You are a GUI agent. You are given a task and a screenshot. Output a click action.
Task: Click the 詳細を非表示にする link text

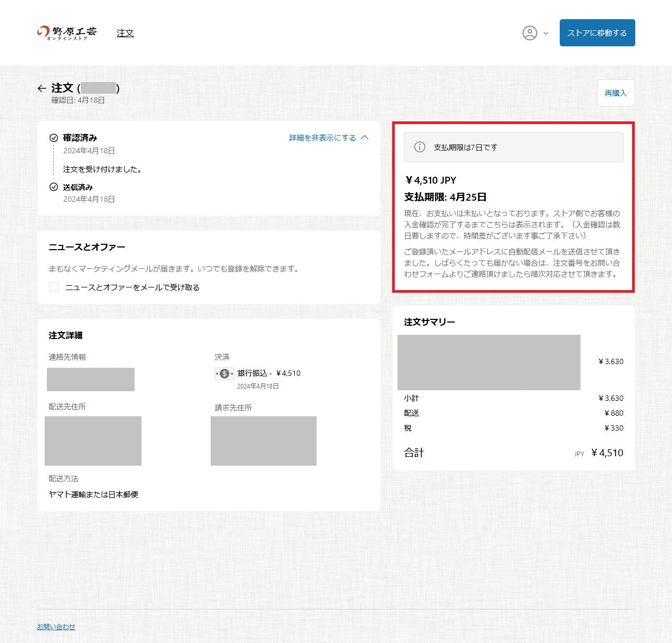(x=322, y=138)
